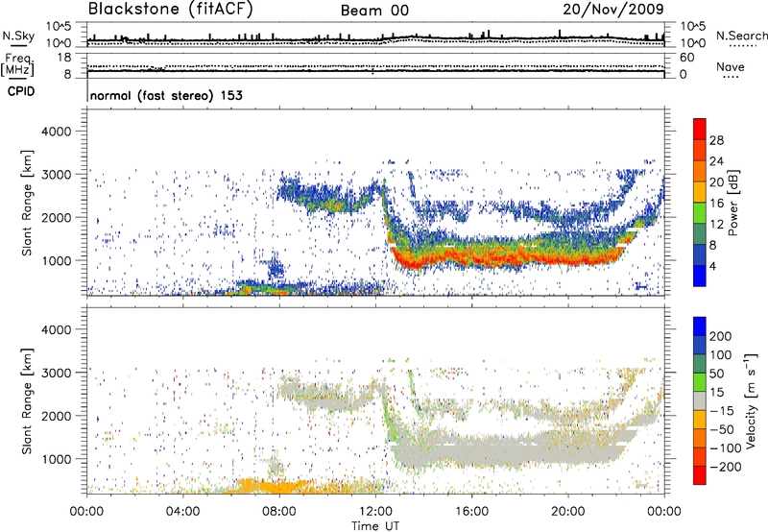
Task: Click the 'Time UT' axis label
Action: click(375, 526)
